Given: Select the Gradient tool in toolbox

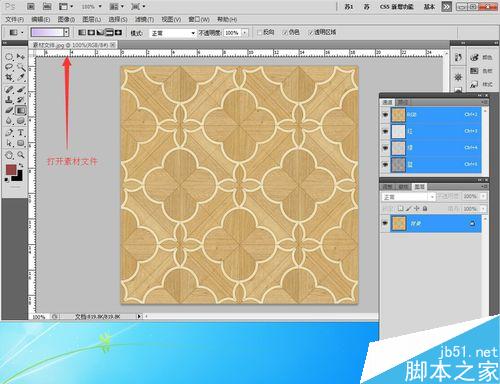Looking at the screenshot, I should (x=21, y=110).
